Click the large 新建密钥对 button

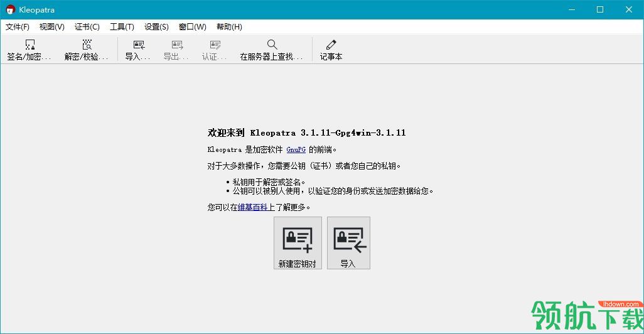pyautogui.click(x=298, y=243)
